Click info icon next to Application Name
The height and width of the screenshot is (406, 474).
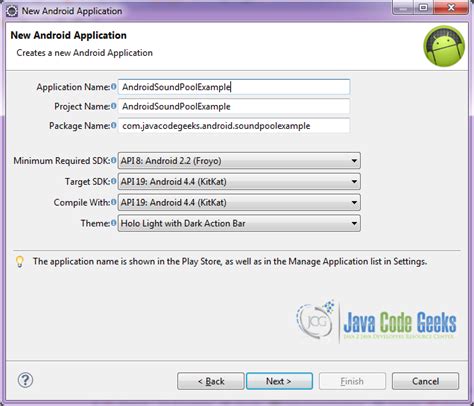click(x=114, y=87)
